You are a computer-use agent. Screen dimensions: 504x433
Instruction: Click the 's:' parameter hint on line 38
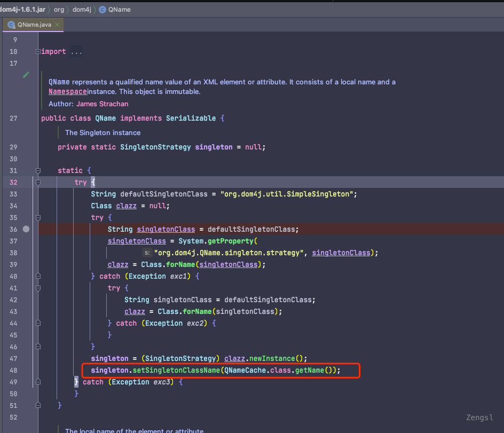[147, 253]
